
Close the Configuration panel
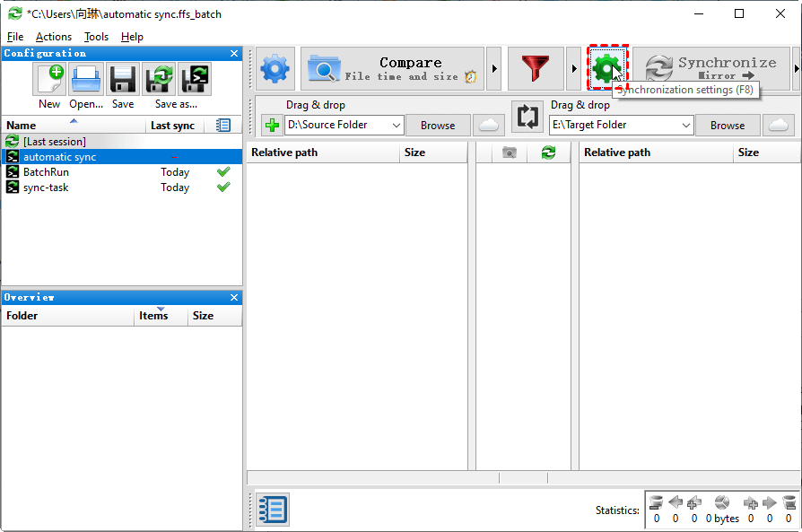[234, 53]
